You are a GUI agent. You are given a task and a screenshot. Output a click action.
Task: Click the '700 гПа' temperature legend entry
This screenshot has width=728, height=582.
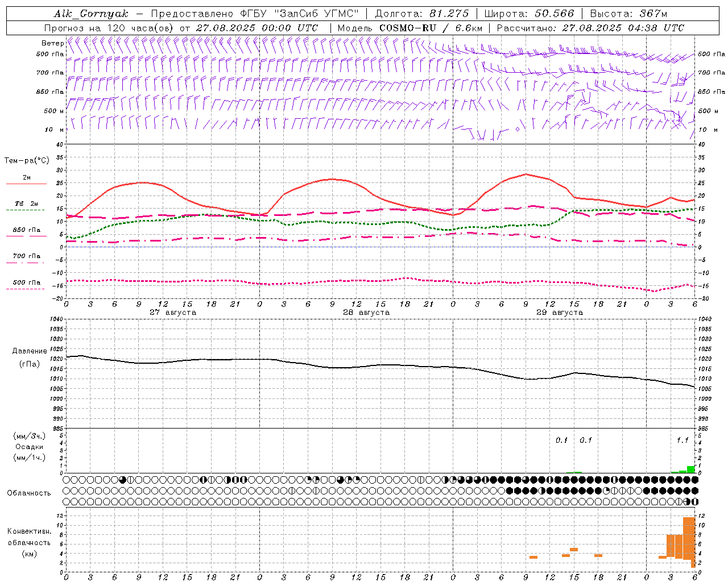click(x=27, y=256)
